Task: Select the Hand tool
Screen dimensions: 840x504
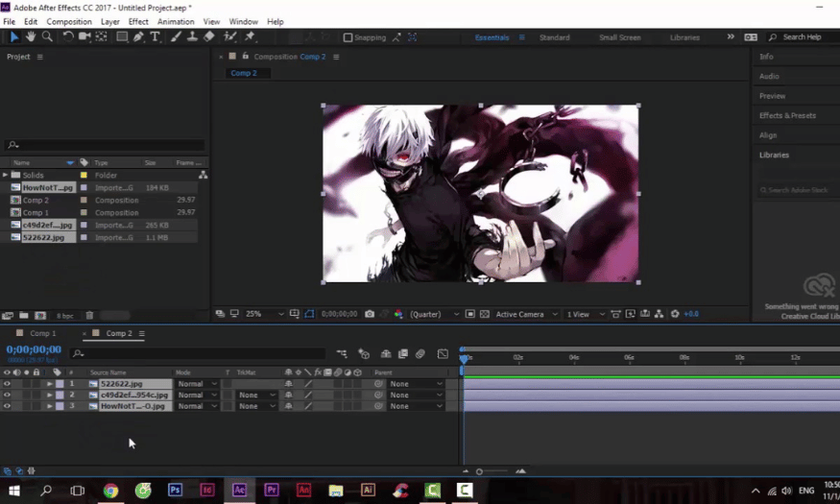Action: (31, 36)
